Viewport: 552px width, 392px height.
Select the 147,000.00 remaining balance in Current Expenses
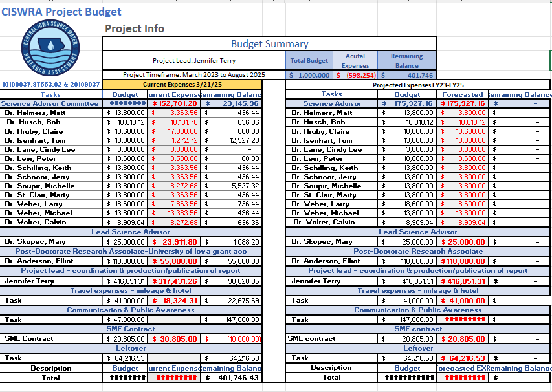pos(231,320)
